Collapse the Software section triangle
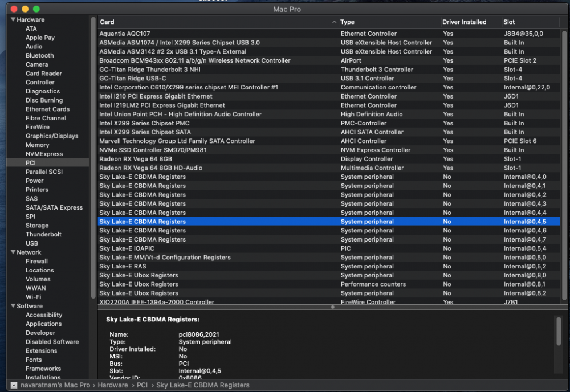Image resolution: width=570 pixels, height=392 pixels. point(13,305)
